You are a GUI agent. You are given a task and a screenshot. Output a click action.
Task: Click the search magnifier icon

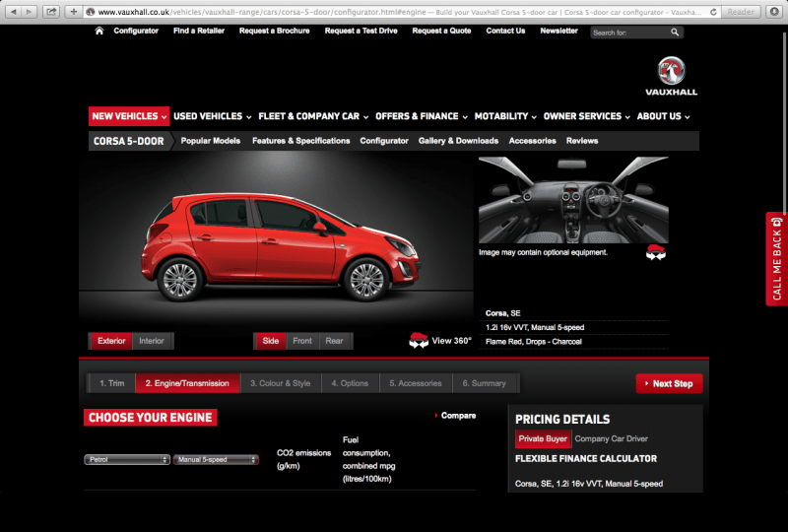[x=675, y=33]
